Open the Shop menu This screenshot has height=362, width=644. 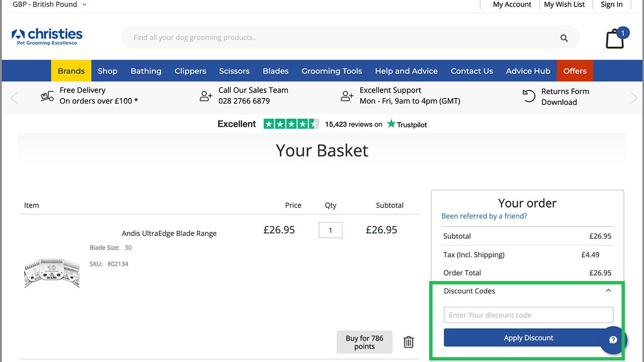tap(108, 71)
